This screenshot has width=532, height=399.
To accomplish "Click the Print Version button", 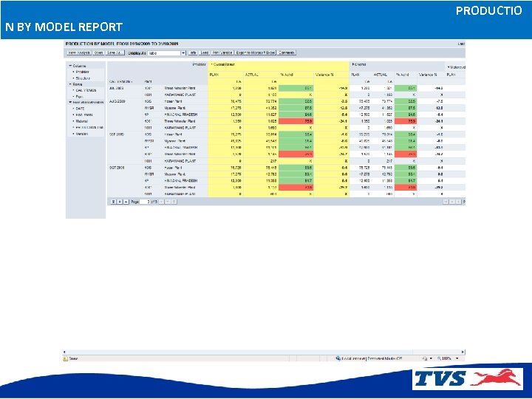I will tap(222, 53).
